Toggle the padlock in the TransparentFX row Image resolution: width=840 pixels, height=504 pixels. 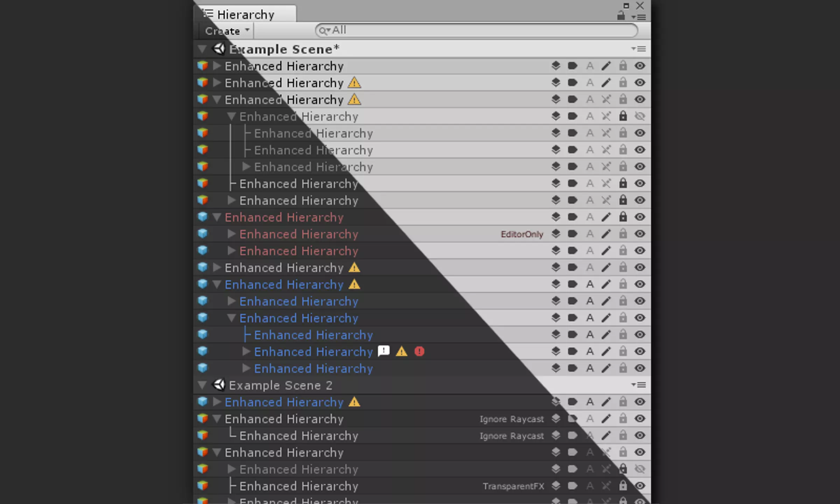coord(623,485)
